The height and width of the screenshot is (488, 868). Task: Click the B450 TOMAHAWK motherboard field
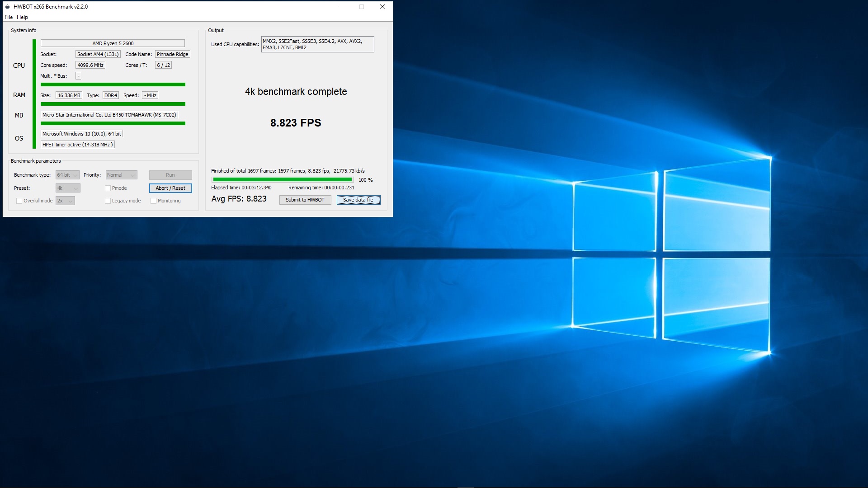pyautogui.click(x=109, y=115)
